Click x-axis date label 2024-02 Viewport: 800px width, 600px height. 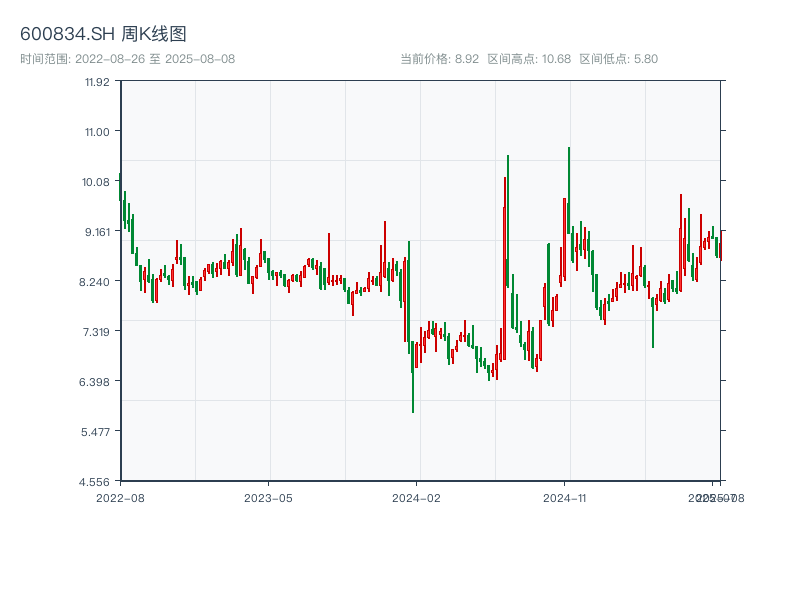click(416, 498)
